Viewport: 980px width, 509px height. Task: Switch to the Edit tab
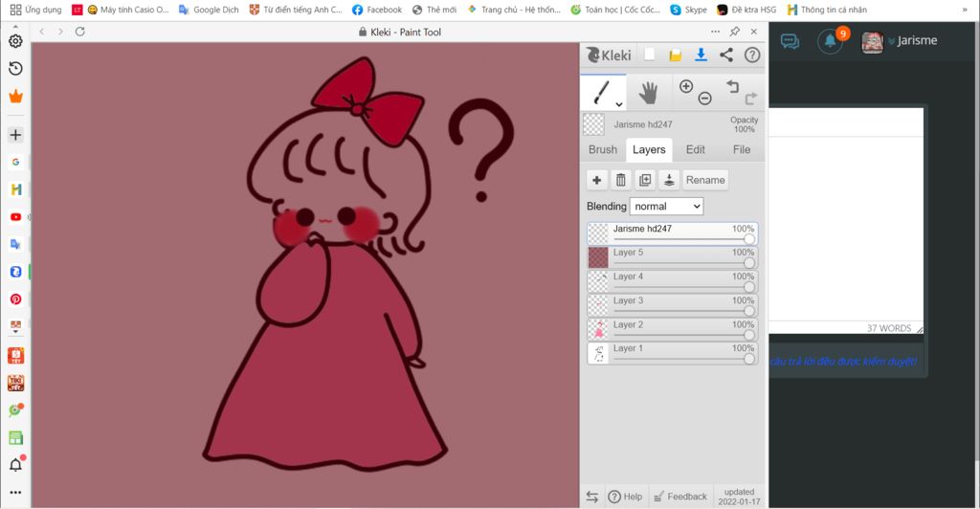695,150
